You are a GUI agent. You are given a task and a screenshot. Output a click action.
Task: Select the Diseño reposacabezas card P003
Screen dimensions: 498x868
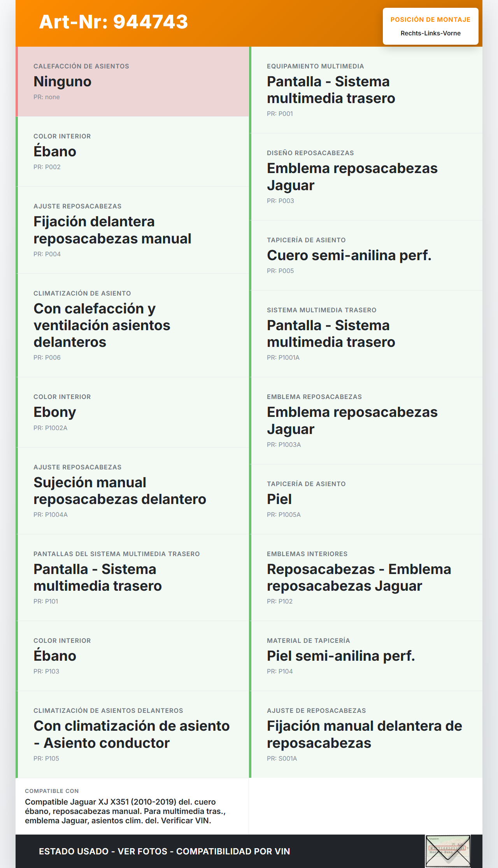pyautogui.click(x=366, y=177)
